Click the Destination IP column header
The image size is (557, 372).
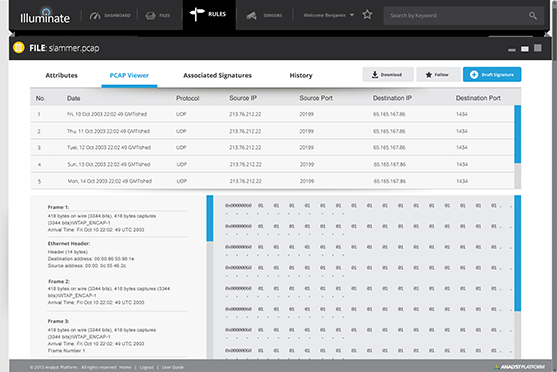(392, 98)
